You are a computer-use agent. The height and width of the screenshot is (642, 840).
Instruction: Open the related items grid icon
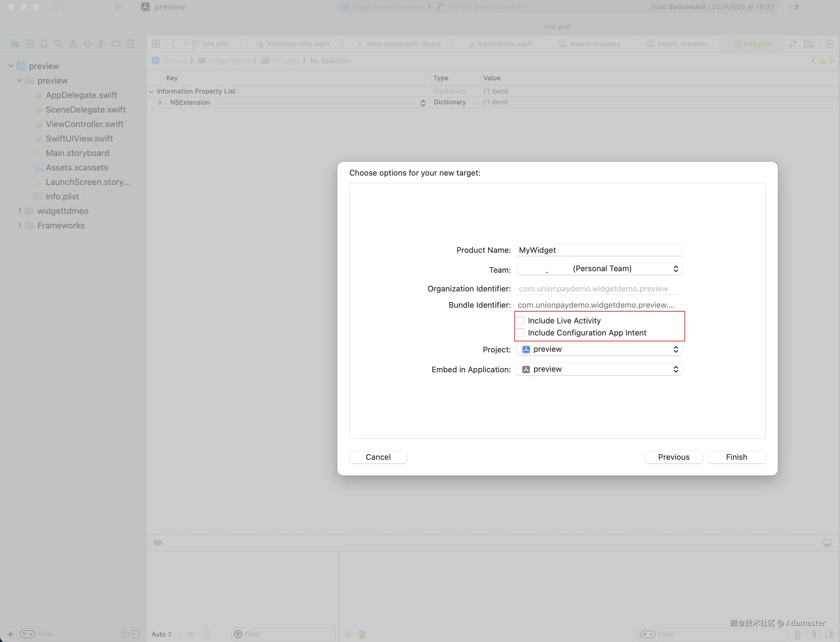tap(156, 44)
